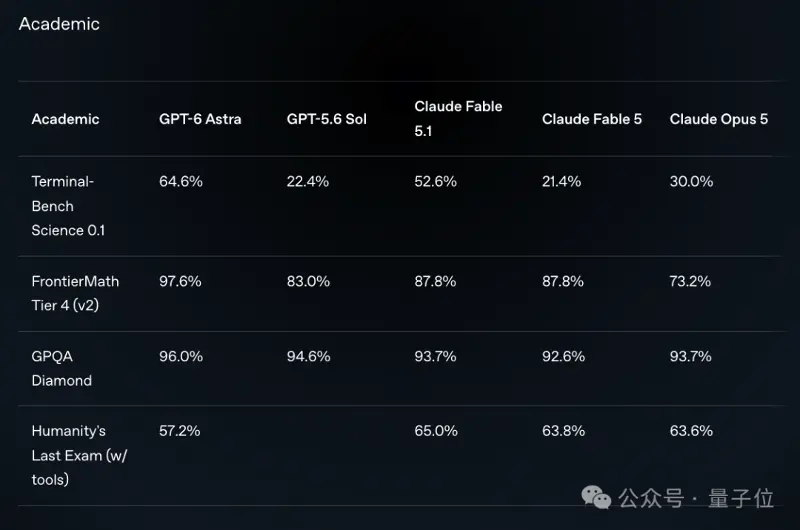Select Humanity's Last Exam row label
Screen dimensions: 800x530
click(x=79, y=455)
